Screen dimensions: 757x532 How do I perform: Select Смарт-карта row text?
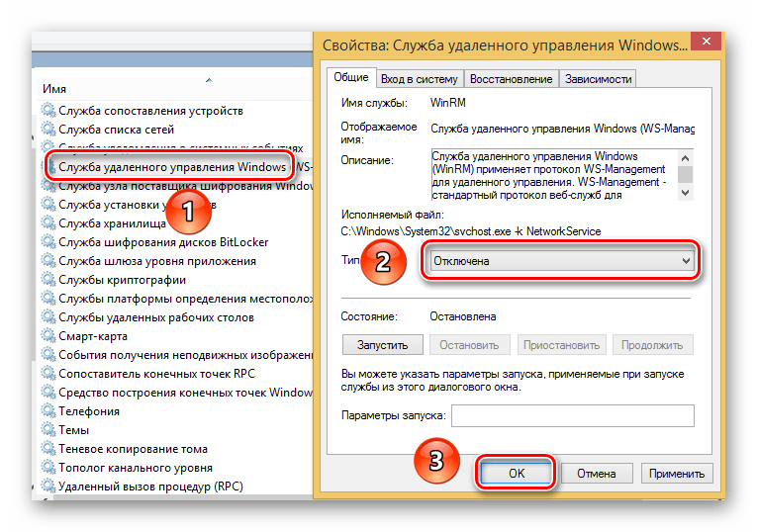pyautogui.click(x=93, y=336)
